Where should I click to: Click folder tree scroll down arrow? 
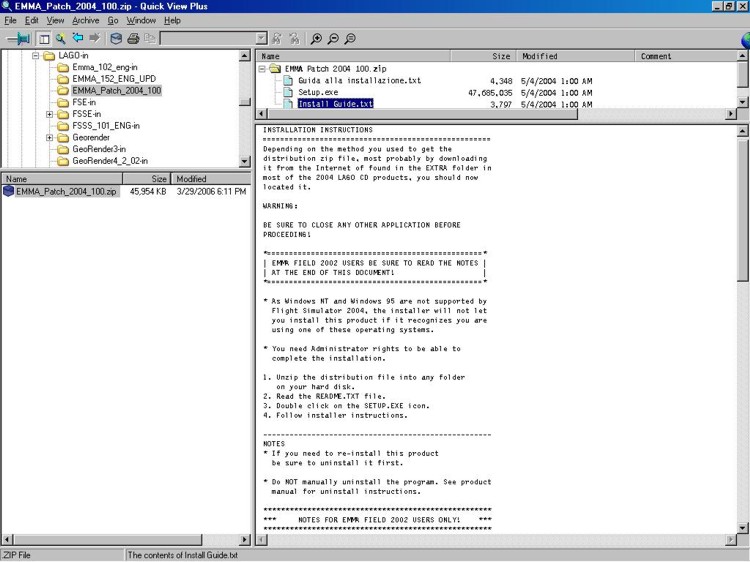244,161
